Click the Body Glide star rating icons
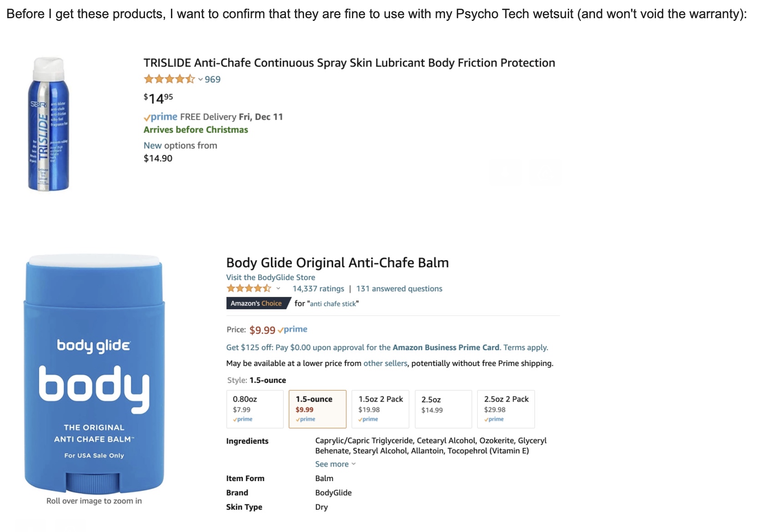Viewport: 771px width, 532px height. (x=249, y=288)
